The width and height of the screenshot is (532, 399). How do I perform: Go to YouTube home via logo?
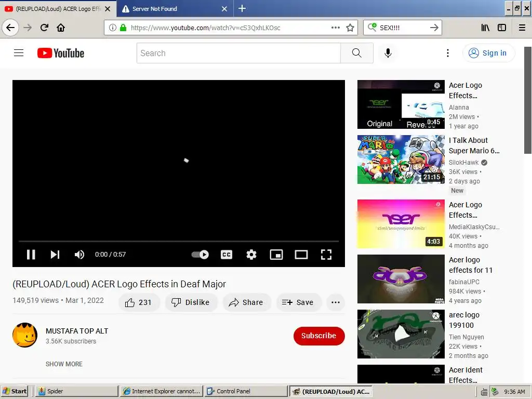61,54
